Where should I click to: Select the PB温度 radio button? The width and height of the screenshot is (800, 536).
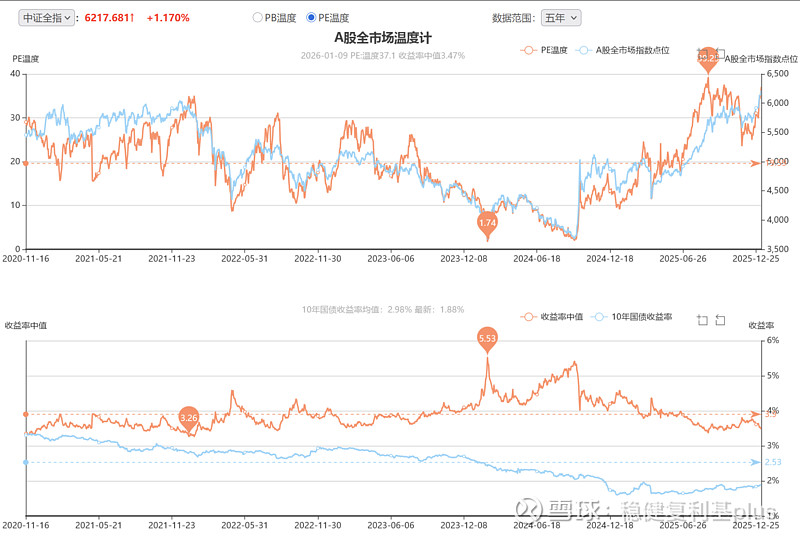click(x=258, y=18)
